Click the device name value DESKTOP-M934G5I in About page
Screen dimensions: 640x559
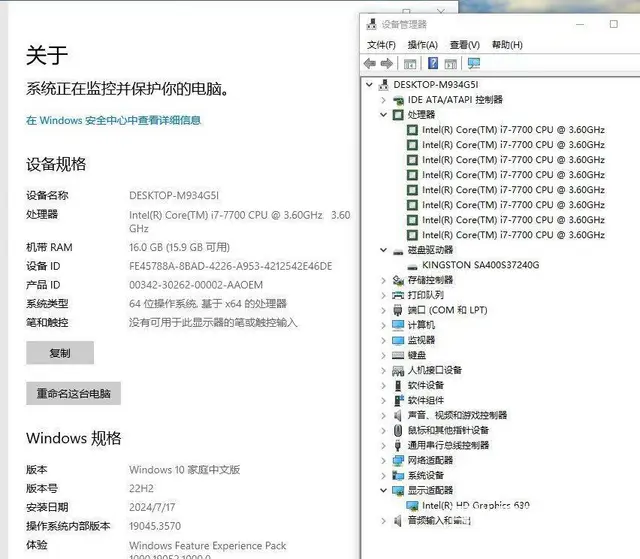[x=174, y=195]
